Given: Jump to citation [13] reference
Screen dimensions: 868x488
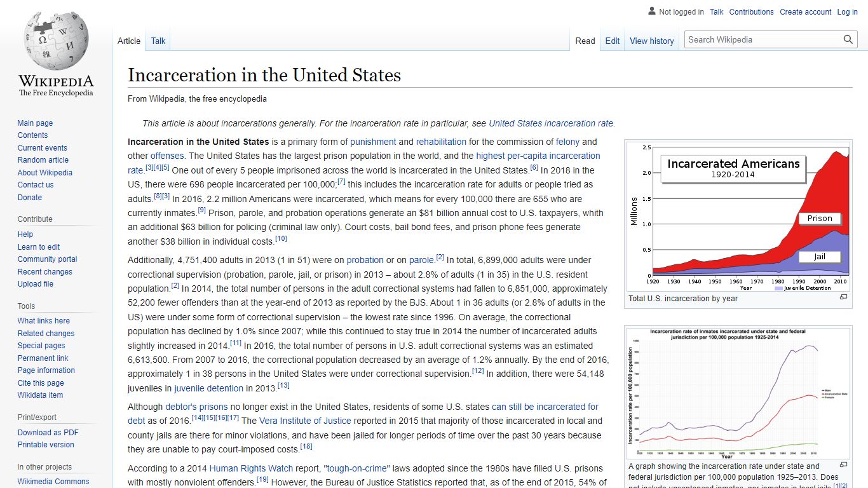Looking at the screenshot, I should pyautogui.click(x=283, y=386).
